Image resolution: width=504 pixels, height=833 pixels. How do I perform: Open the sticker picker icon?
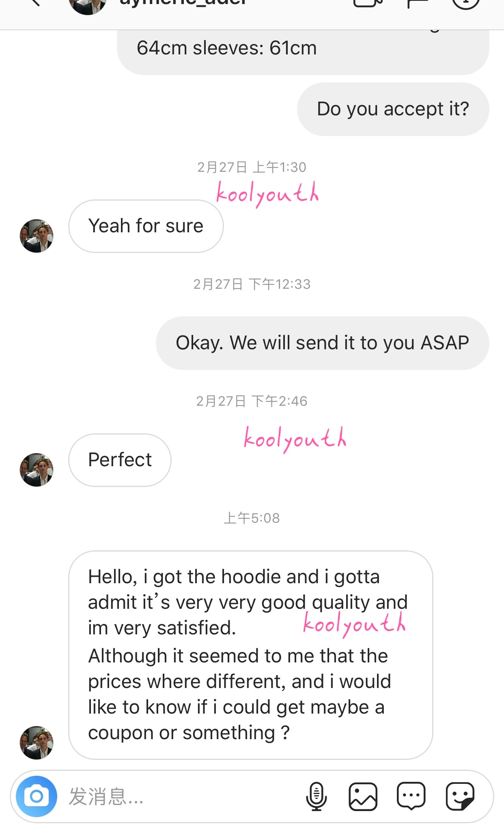tap(460, 796)
